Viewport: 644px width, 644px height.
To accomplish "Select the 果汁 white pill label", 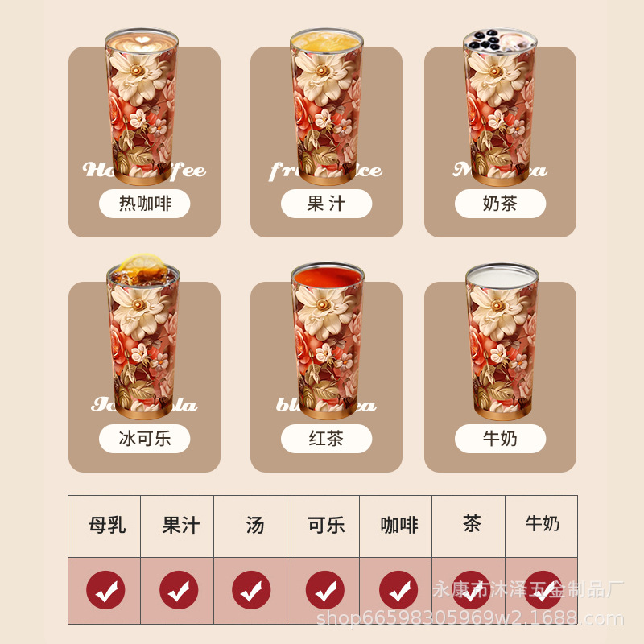I will (x=327, y=204).
